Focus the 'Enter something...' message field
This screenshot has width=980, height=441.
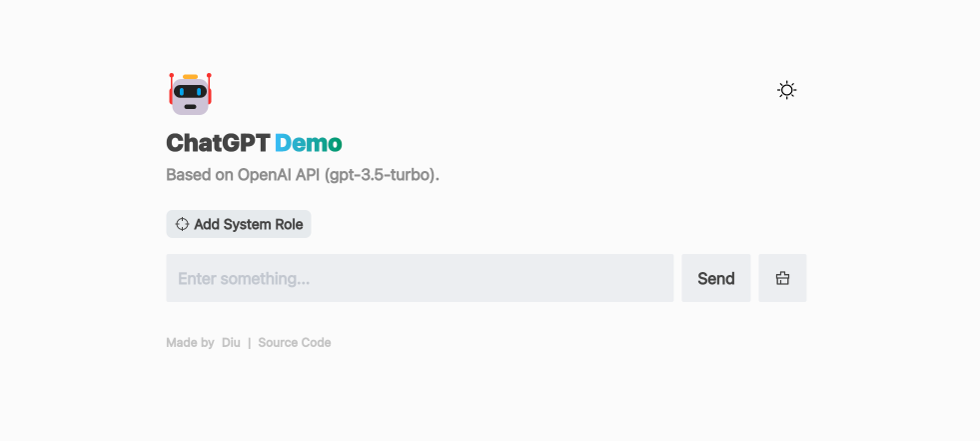[420, 278]
